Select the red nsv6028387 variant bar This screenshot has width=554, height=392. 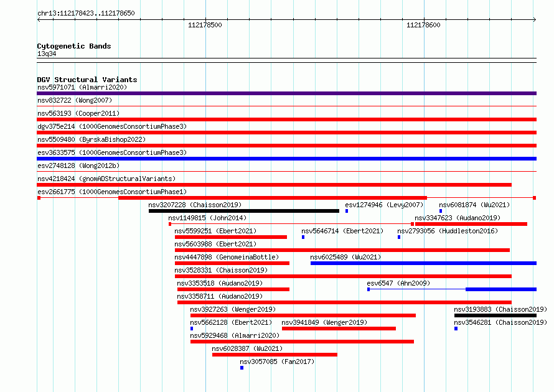click(x=275, y=355)
